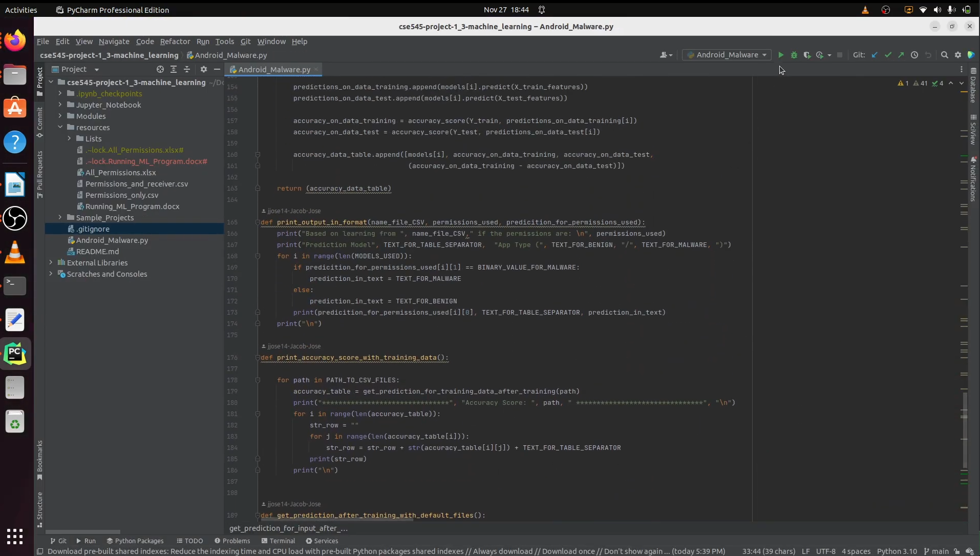The height and width of the screenshot is (556, 980).
Task: Collapse the resources folder
Action: (60, 127)
